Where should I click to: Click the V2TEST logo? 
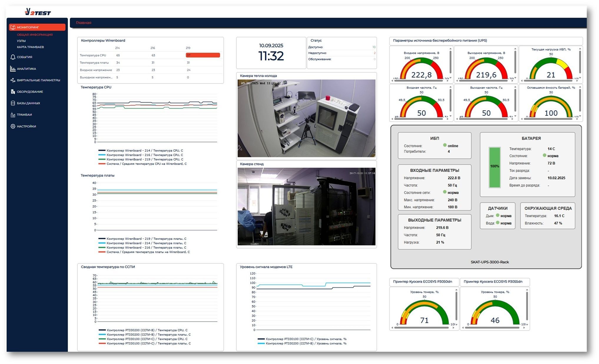38,12
